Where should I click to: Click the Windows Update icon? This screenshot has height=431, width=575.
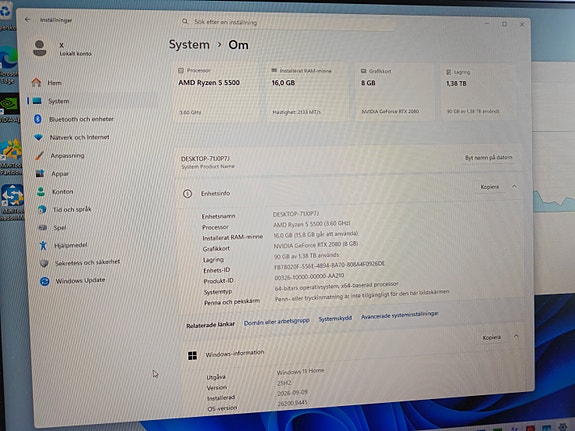tap(44, 281)
